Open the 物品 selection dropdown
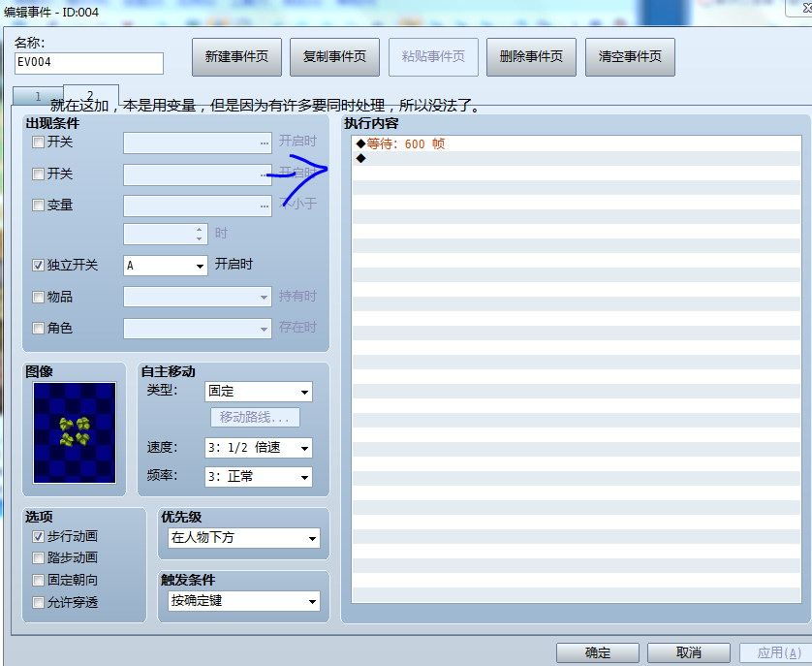The image size is (812, 666). (198, 297)
